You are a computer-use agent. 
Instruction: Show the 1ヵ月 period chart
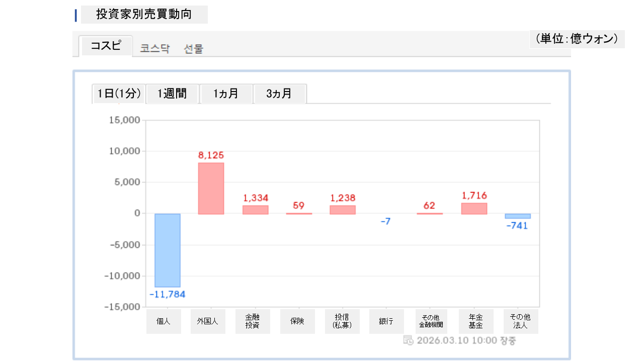pyautogui.click(x=226, y=94)
